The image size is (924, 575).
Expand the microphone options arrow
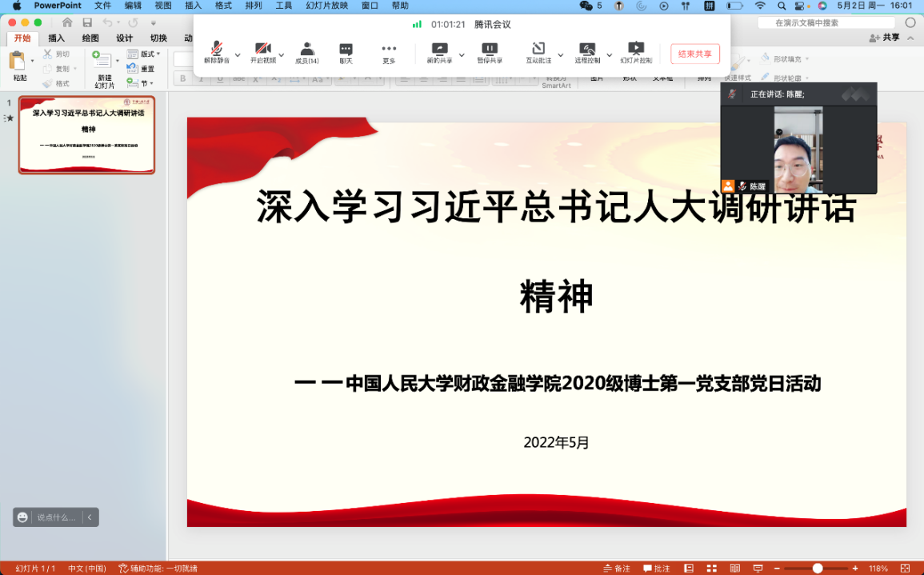point(238,55)
